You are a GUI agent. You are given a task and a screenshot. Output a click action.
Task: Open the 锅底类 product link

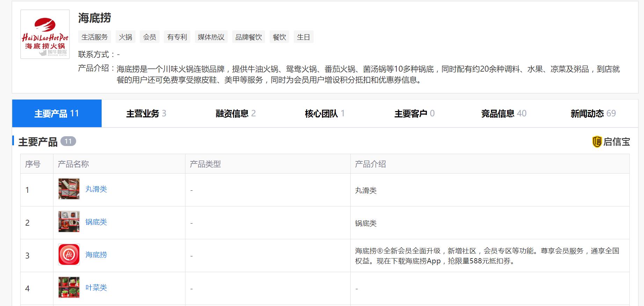pos(96,222)
